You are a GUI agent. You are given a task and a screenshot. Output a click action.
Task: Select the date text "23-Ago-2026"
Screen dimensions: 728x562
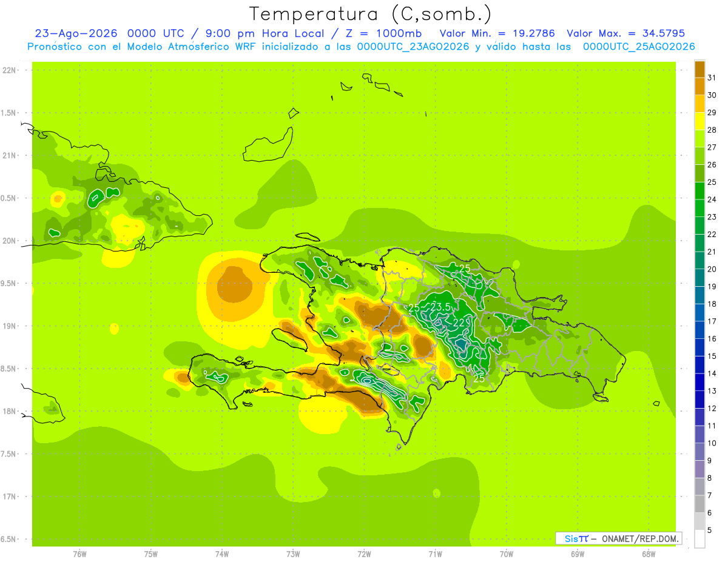tap(76, 33)
